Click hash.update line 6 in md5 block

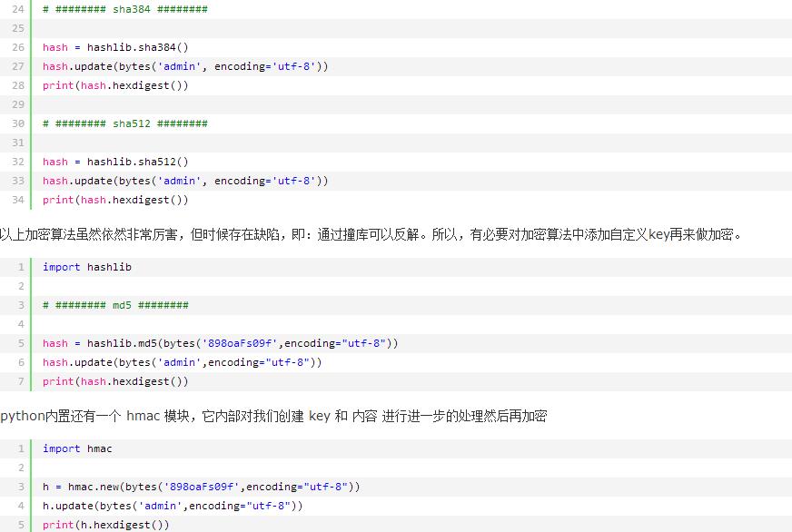tap(182, 363)
